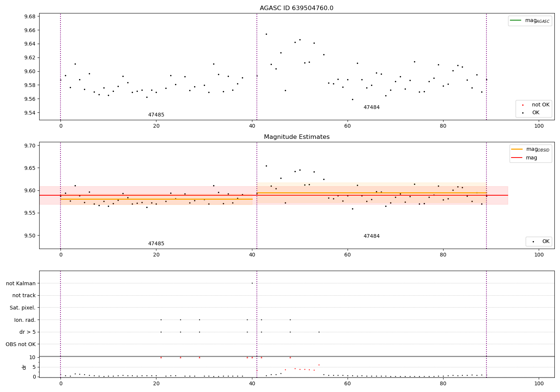560x392 pixels.
Task: Click the "Sat. pixel." row label
Action: (23, 308)
